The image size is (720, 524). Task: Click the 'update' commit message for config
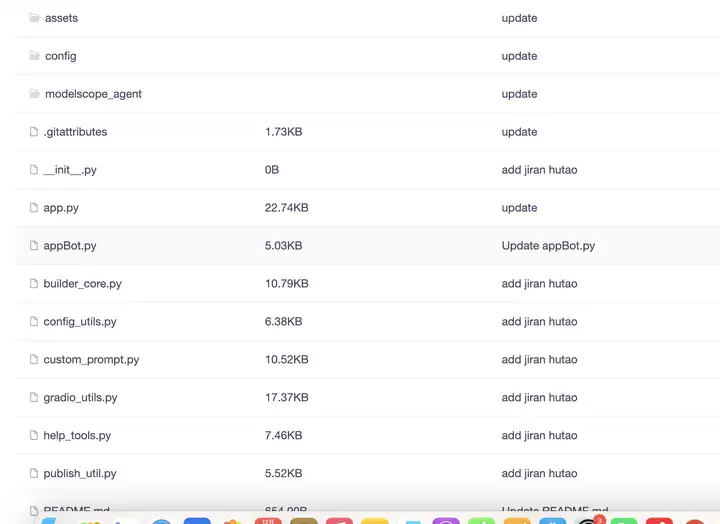[519, 56]
